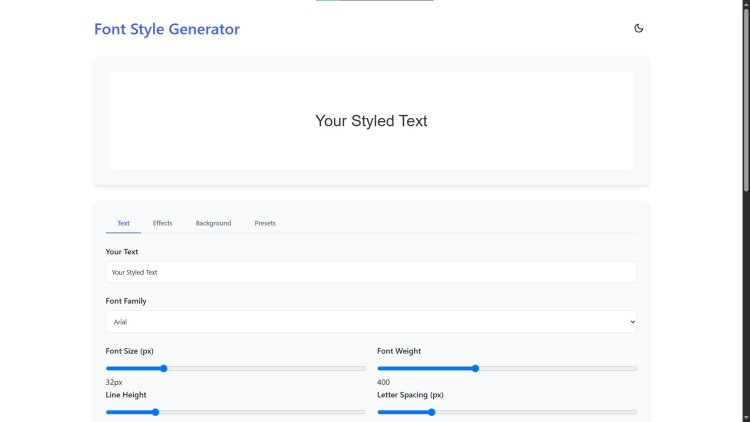Click the Font Style Generator title
The height and width of the screenshot is (422, 750).
point(167,29)
